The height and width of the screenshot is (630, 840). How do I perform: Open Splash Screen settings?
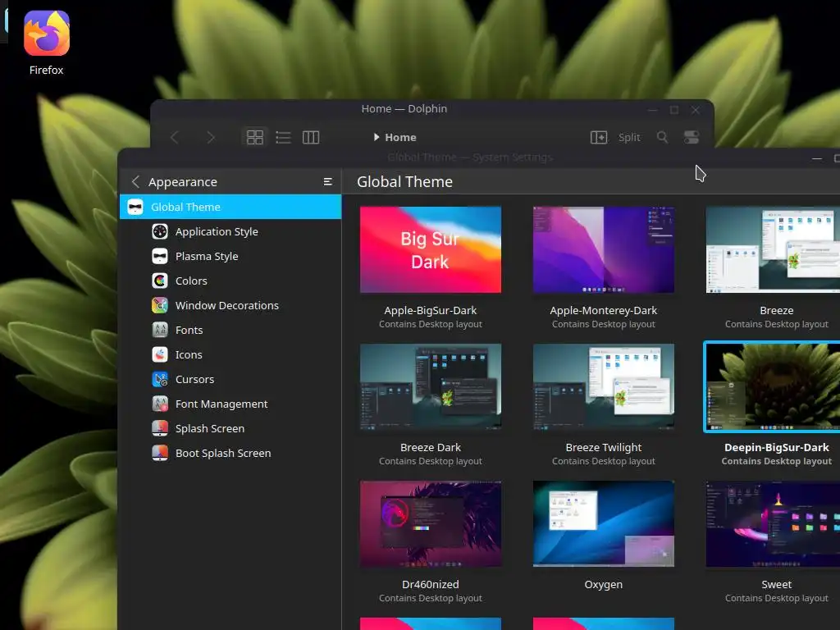pos(231,428)
